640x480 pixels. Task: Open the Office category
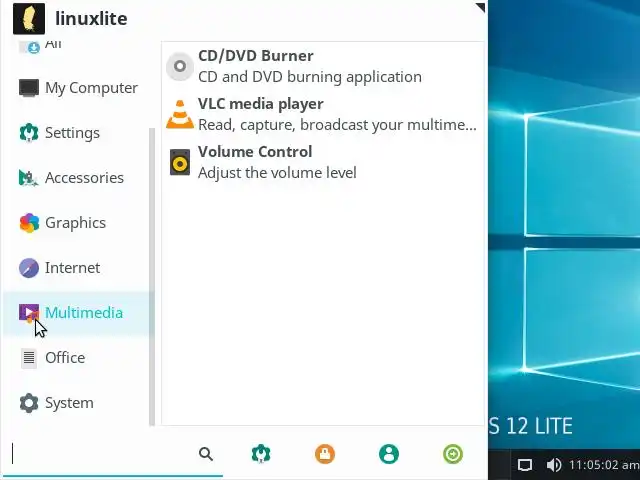pos(77,358)
